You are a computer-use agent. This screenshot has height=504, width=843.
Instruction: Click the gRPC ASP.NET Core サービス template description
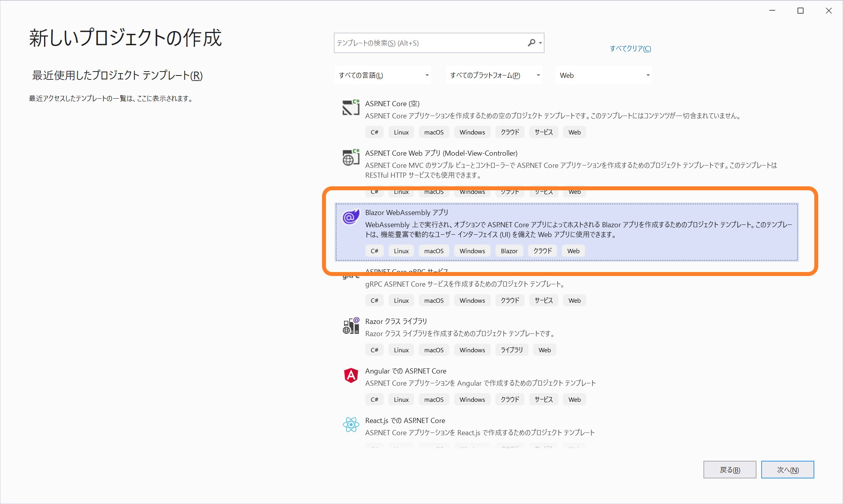[x=465, y=284]
